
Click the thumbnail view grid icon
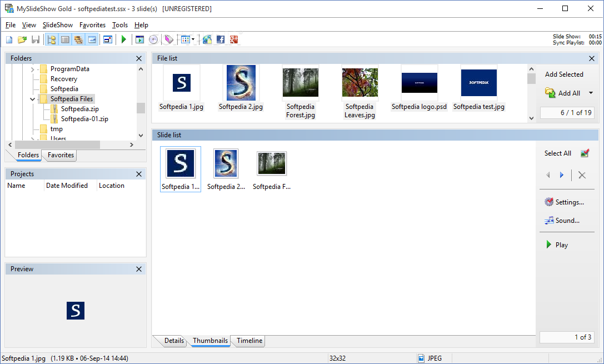(186, 39)
